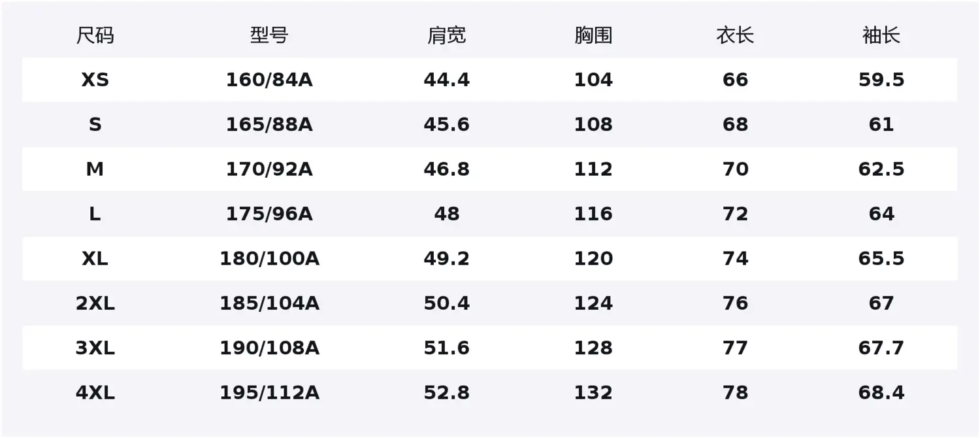Click the 165/88A model cell
Viewport: 980px width, 438px height.
269,124
